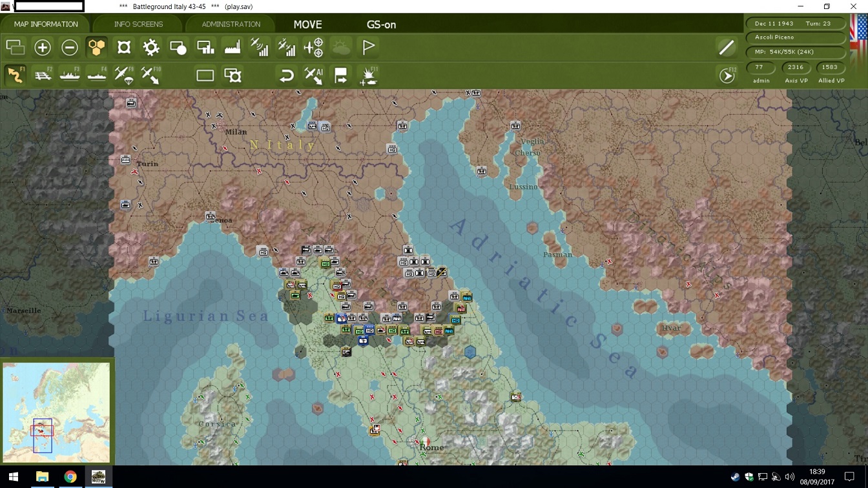
Task: Toggle the hex grid overlay button
Action: [x=97, y=47]
